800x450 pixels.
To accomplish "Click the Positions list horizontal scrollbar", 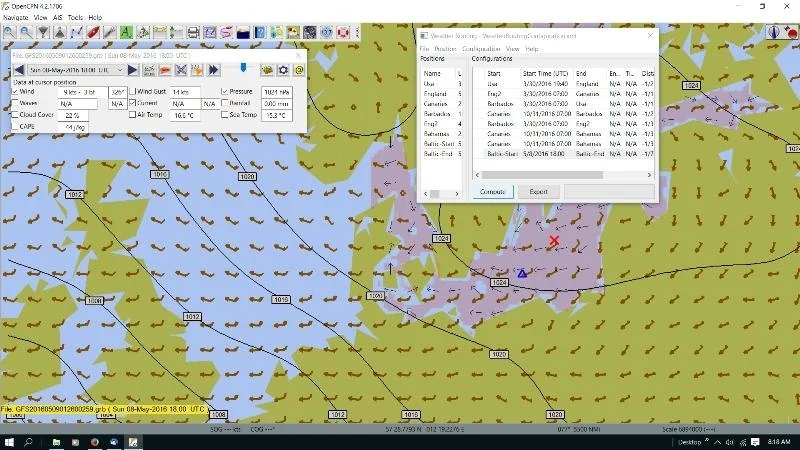I will [435, 194].
